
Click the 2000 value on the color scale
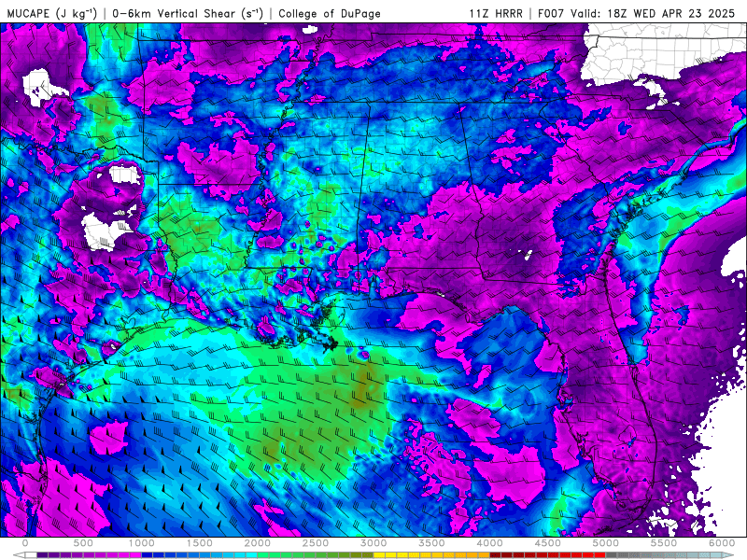[x=258, y=543]
